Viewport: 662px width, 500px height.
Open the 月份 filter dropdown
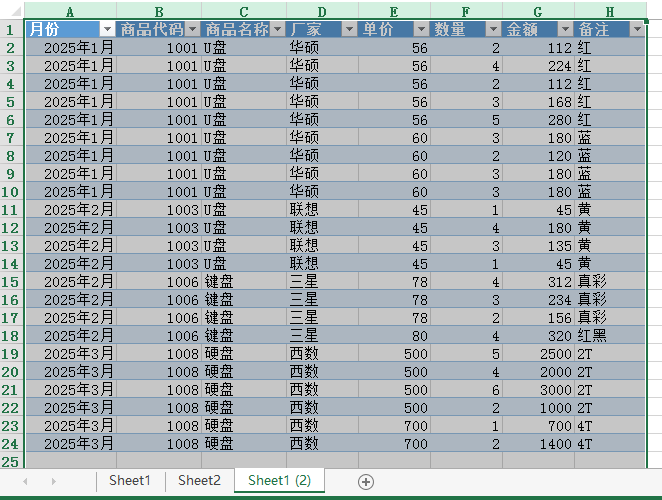pos(107,29)
